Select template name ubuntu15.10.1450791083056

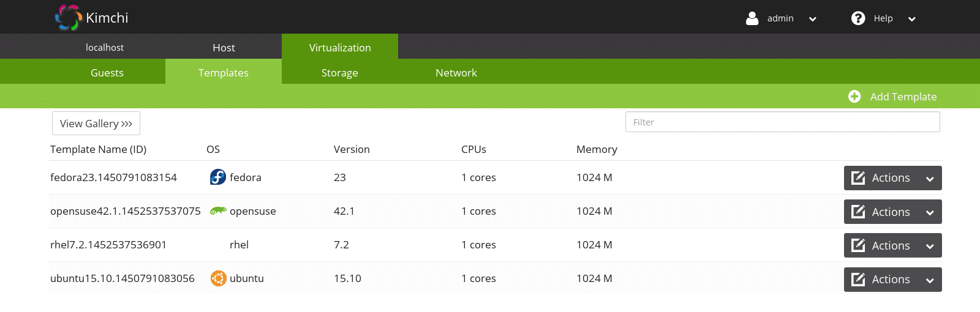123,278
